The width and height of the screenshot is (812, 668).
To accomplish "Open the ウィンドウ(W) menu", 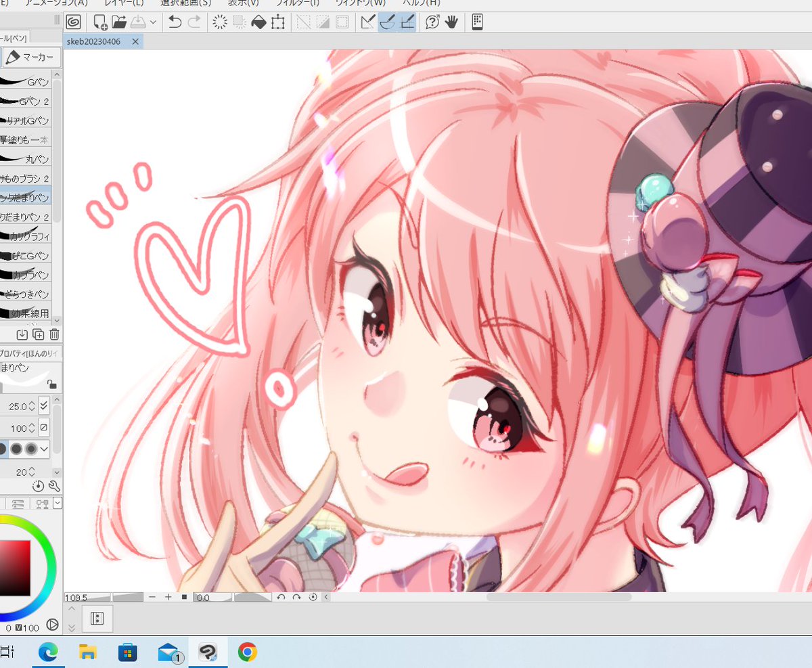I will [x=360, y=3].
